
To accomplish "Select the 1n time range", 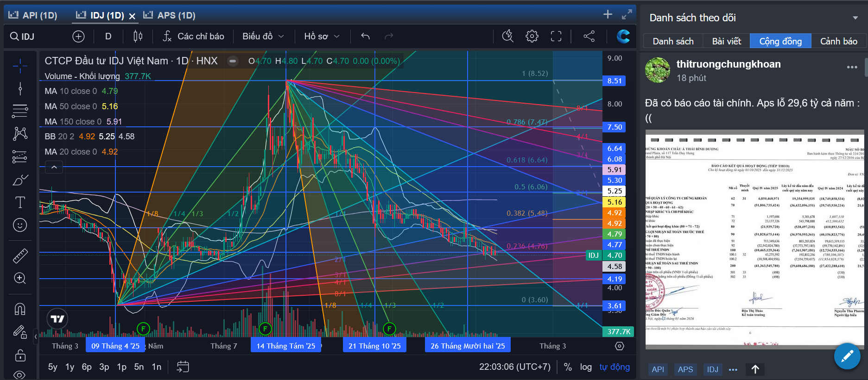I will tap(157, 367).
